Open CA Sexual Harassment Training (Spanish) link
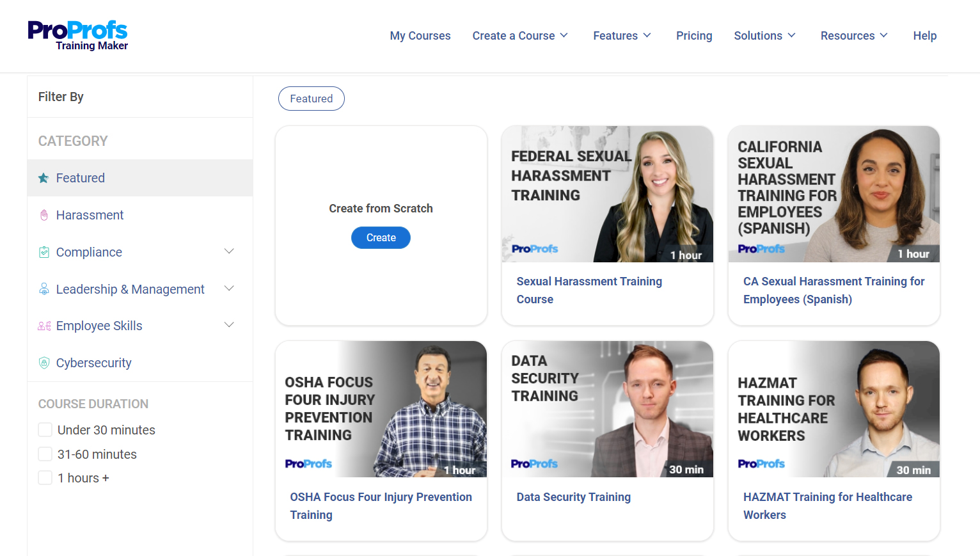980x556 pixels. pyautogui.click(x=834, y=290)
